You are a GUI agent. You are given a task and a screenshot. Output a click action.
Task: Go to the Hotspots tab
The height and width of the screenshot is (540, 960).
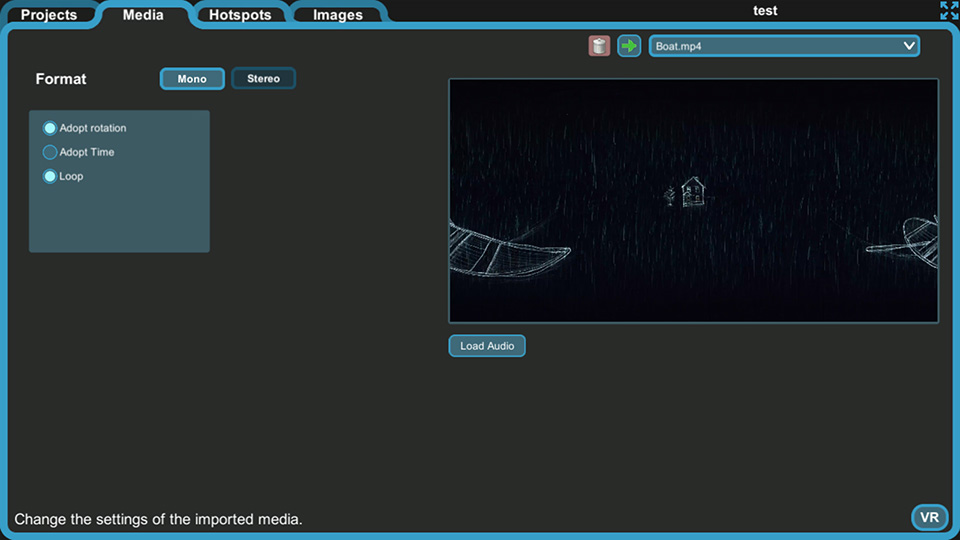point(240,15)
